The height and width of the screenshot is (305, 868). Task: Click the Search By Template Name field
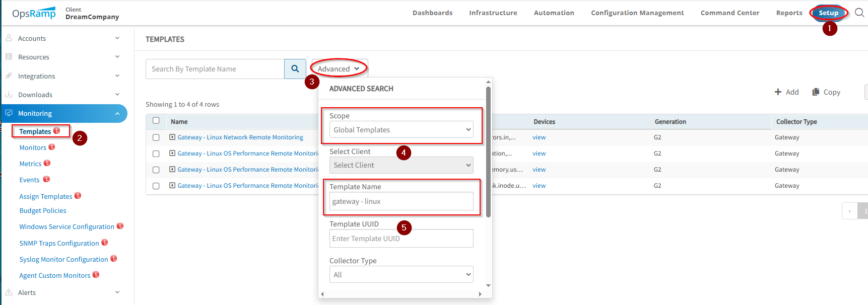pyautogui.click(x=215, y=69)
